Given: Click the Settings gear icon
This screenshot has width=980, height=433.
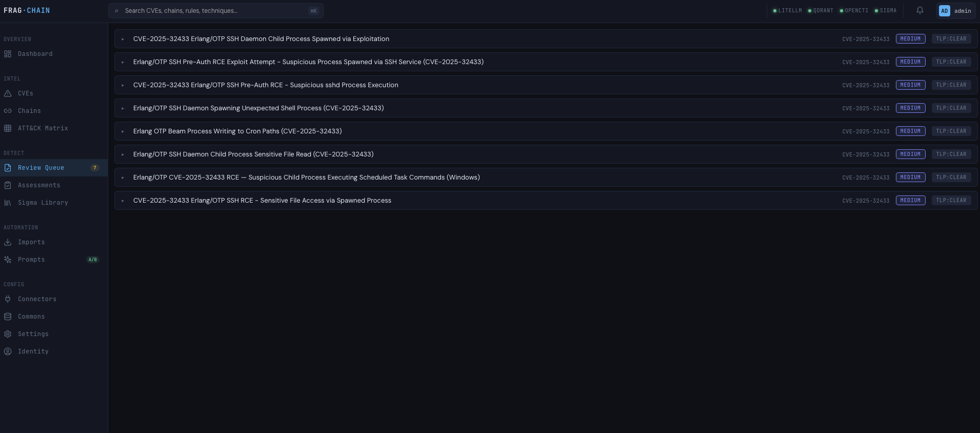Looking at the screenshot, I should (8, 334).
